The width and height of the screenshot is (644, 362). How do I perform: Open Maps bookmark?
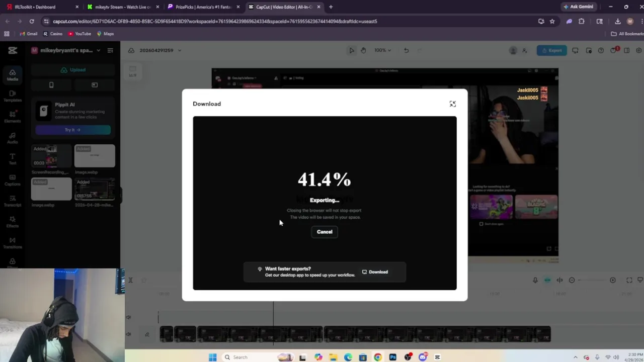(x=105, y=34)
